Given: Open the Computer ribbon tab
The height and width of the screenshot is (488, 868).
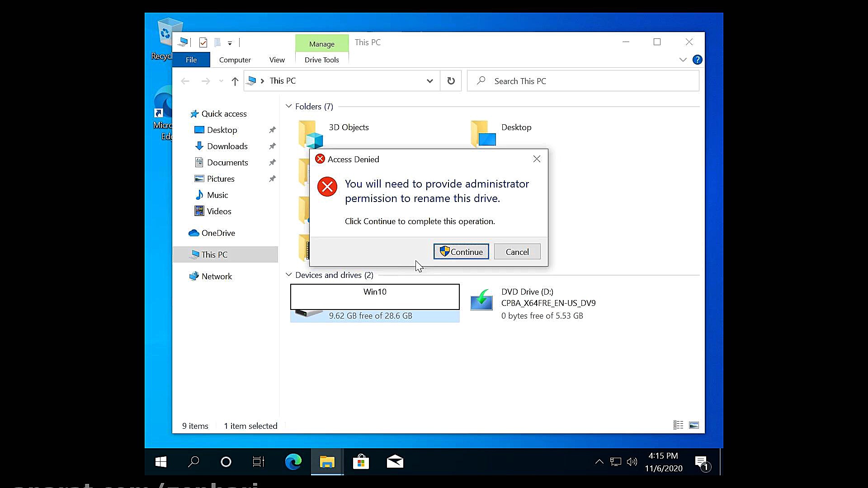Looking at the screenshot, I should tap(235, 60).
